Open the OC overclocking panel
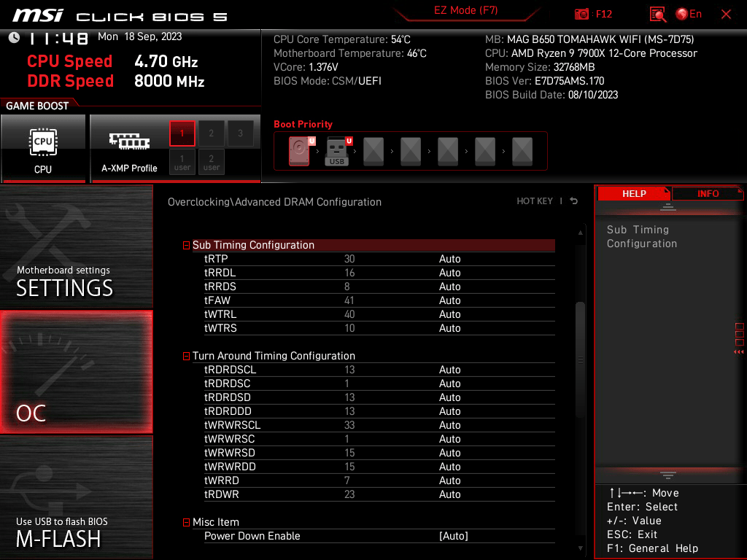The image size is (747, 560). tap(76, 372)
